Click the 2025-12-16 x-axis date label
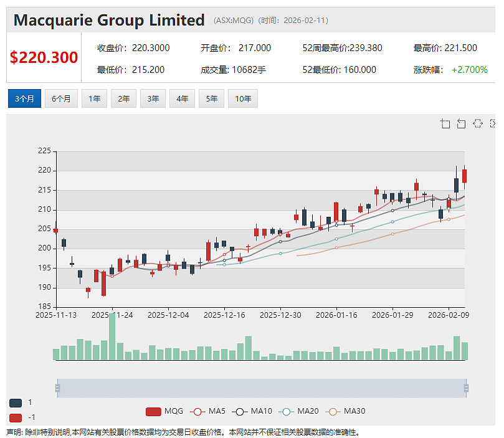This screenshot has width=504, height=438. point(224,315)
